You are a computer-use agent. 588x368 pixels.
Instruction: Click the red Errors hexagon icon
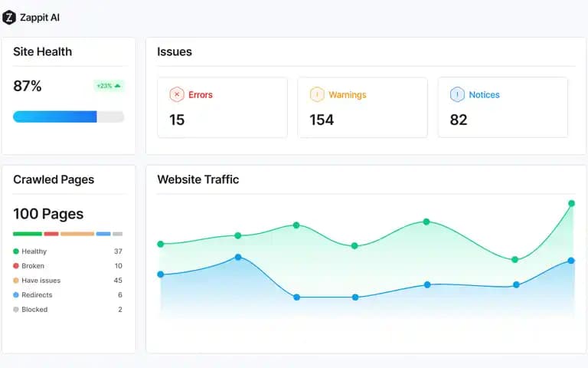[x=177, y=94]
